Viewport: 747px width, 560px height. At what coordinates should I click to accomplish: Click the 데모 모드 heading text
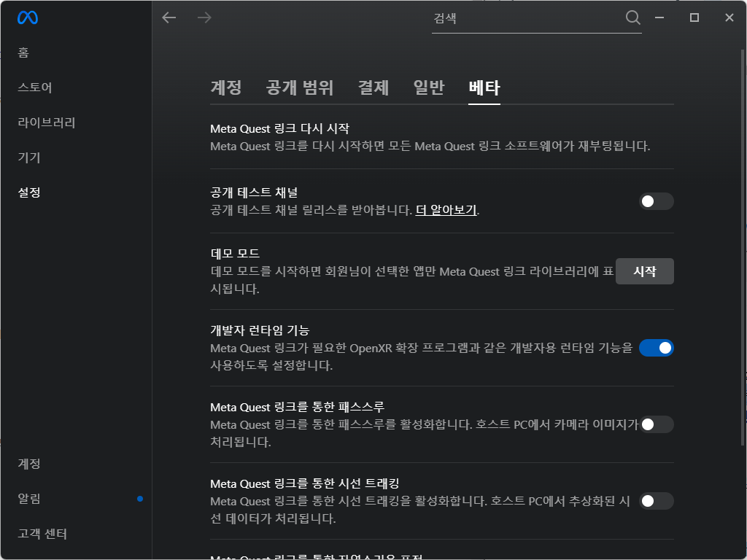click(235, 253)
